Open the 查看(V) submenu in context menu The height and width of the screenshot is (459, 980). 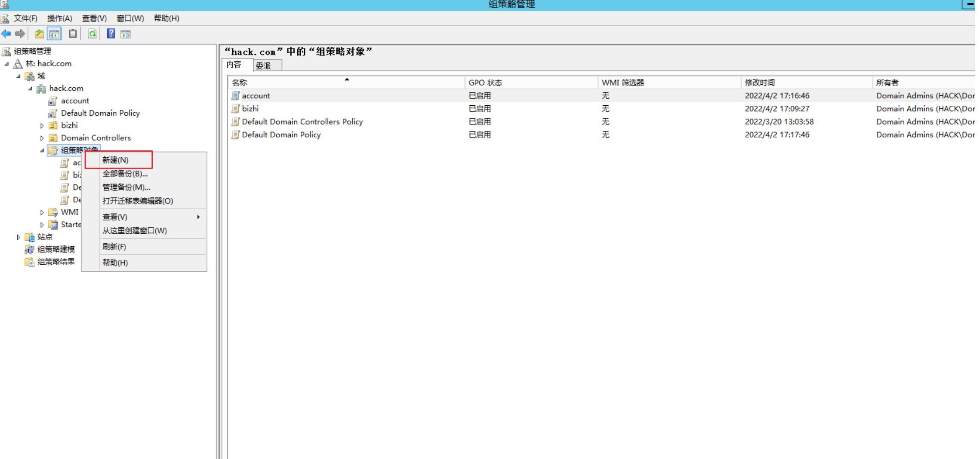click(144, 217)
